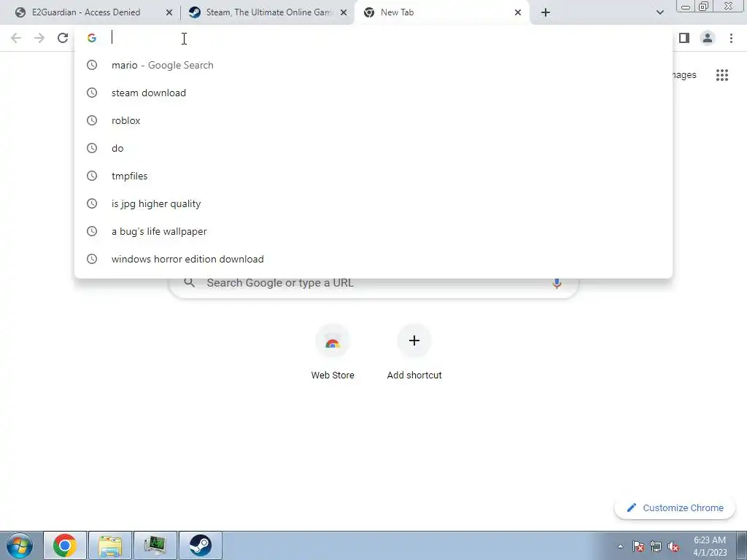Expand the tab search chevron
Image resolution: width=747 pixels, height=560 pixels.
[x=659, y=12]
